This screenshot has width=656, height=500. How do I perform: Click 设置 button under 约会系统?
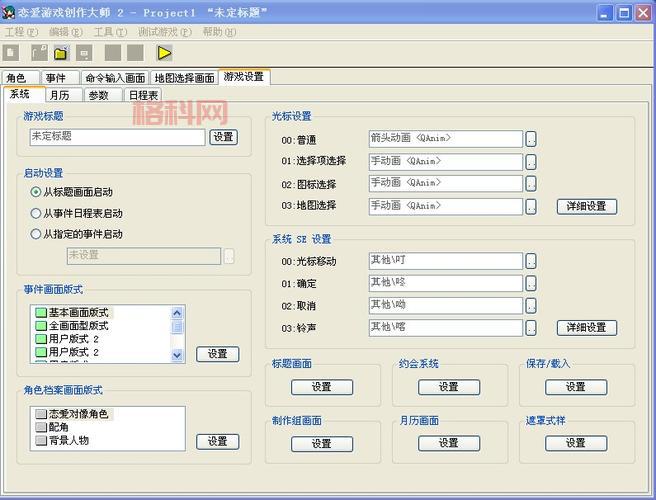coord(449,387)
